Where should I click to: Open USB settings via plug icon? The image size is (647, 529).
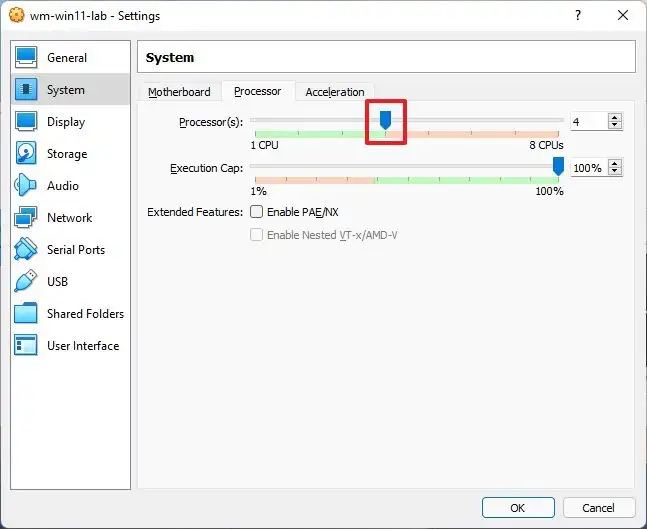26,281
